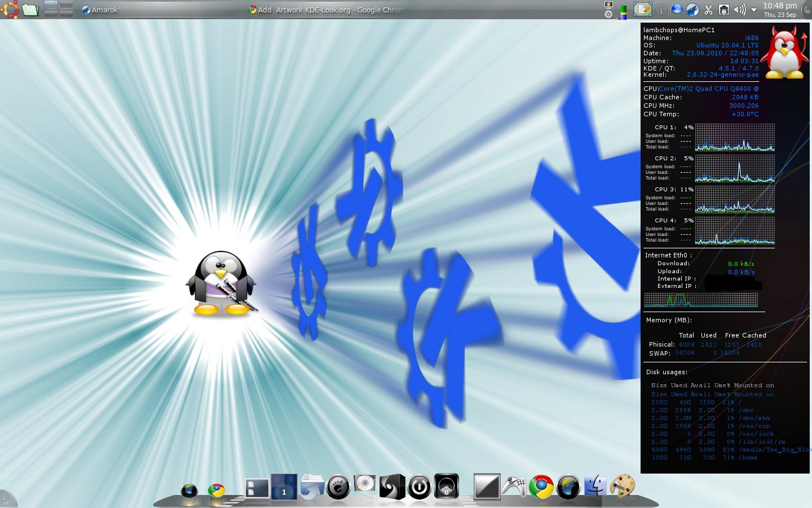Open the files folder stack in dock

pyautogui.click(x=311, y=487)
